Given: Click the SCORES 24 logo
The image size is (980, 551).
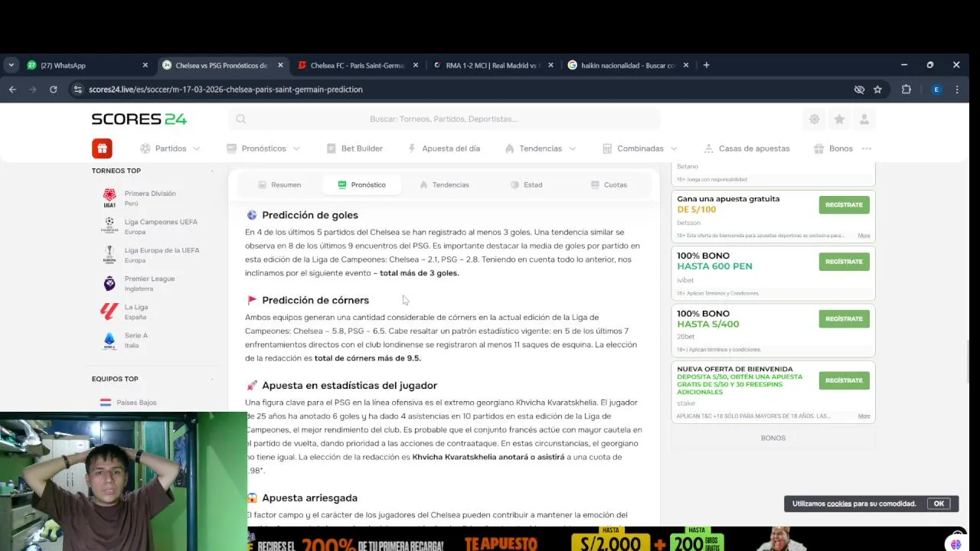Looking at the screenshot, I should tap(139, 119).
